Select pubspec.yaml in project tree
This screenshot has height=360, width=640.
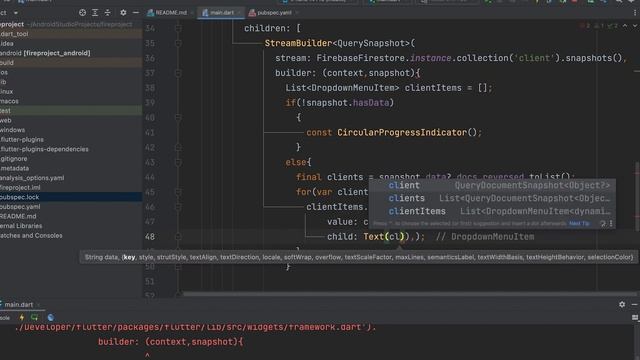pyautogui.click(x=71, y=207)
